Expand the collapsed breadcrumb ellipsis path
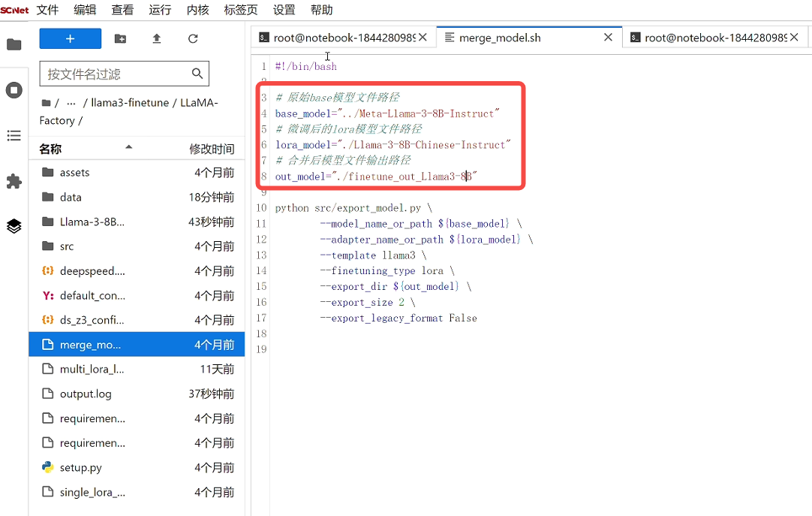812x516 pixels. tap(71, 103)
